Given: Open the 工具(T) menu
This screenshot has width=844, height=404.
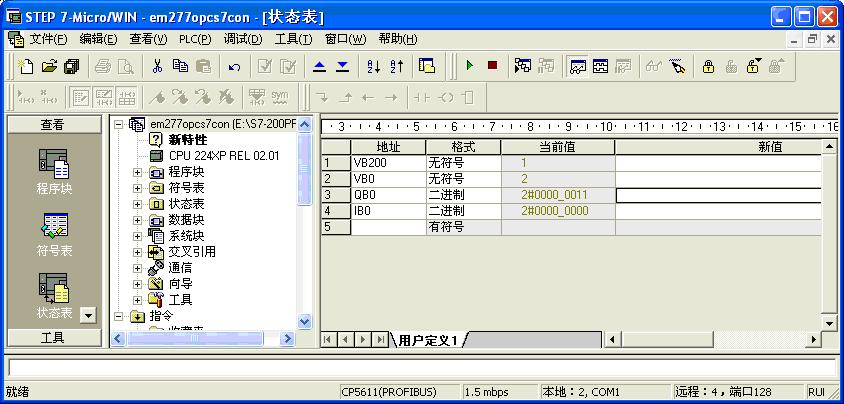Looking at the screenshot, I should (293, 39).
